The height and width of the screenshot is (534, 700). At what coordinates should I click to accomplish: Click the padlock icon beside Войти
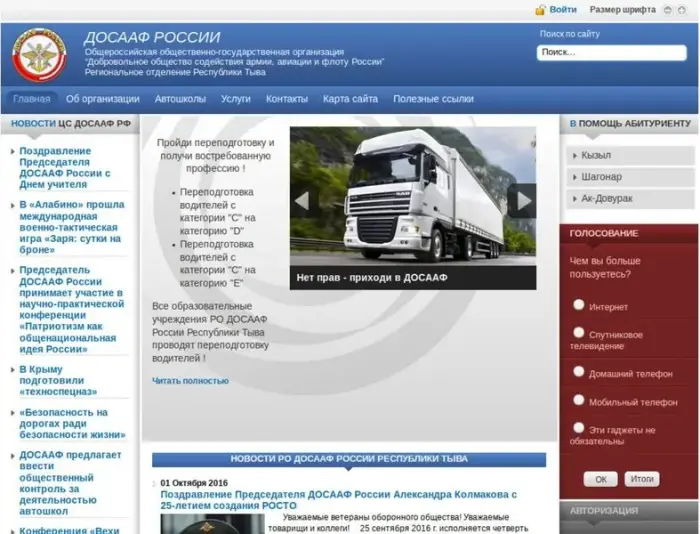540,10
